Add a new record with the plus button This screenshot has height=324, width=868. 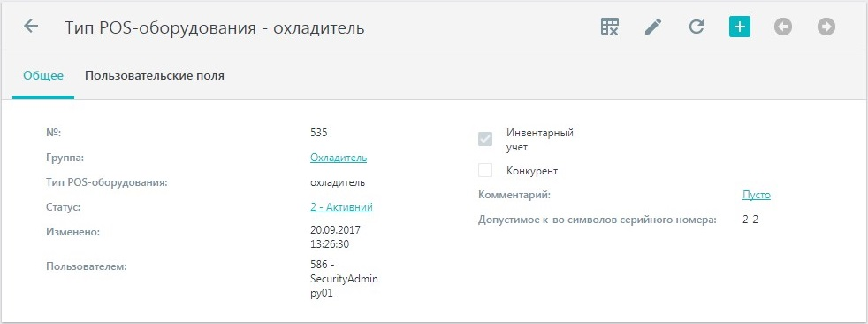[740, 27]
